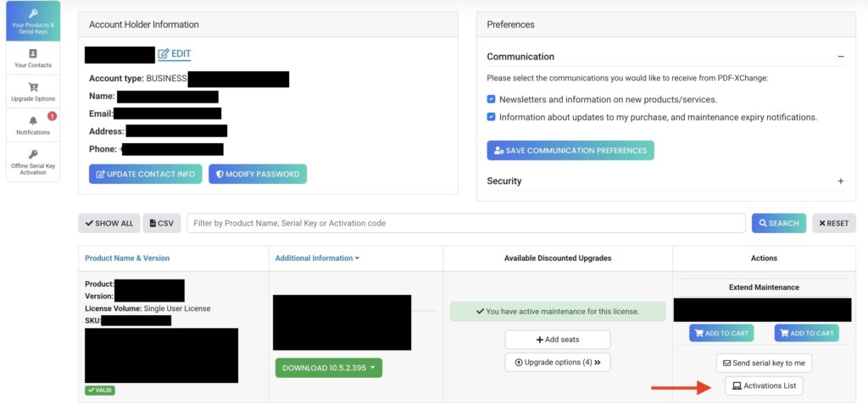This screenshot has height=416, width=868.
Task: Open Your Contacts sidebar icon
Action: 33,53
